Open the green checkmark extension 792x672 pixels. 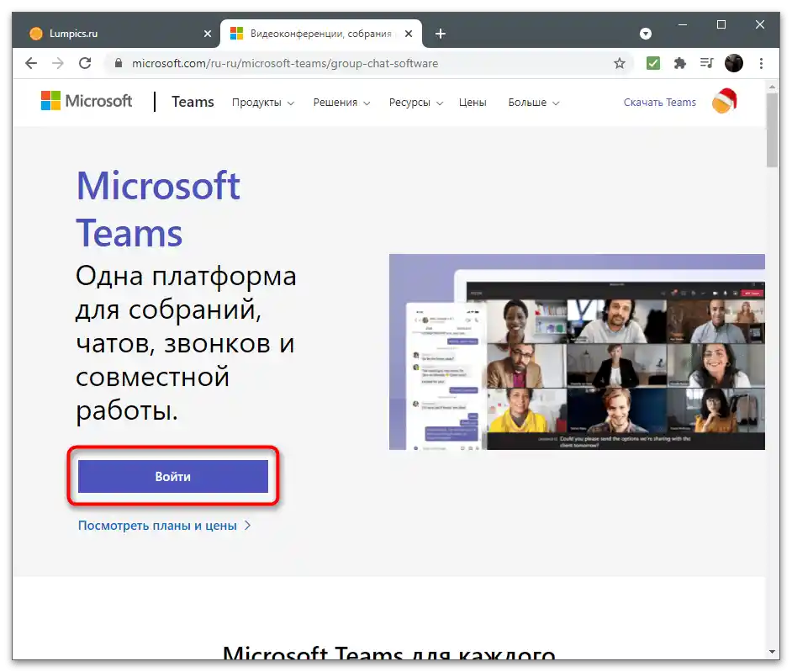point(653,63)
